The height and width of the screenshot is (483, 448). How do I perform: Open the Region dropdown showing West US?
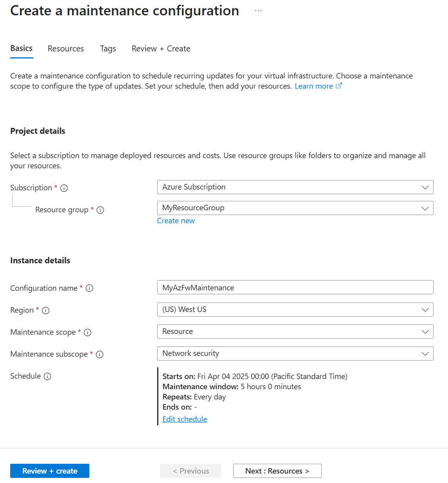click(x=425, y=310)
